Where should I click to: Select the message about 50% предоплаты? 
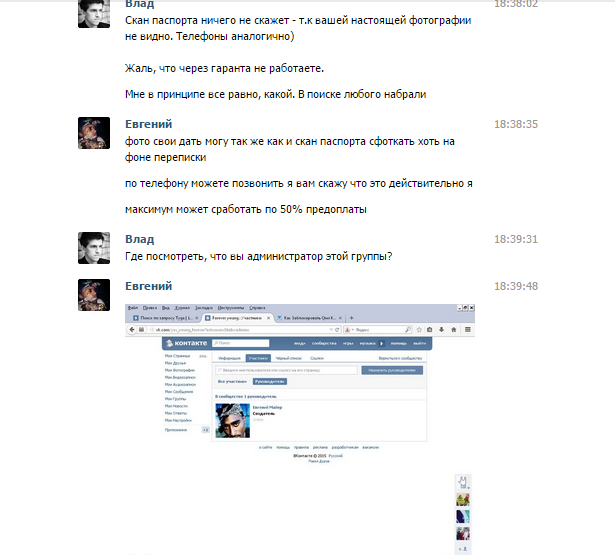[x=246, y=209]
